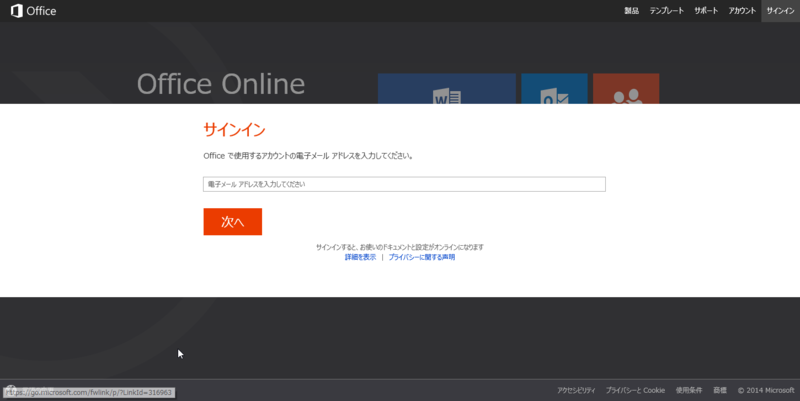Open the アクセシビリティ footer link
This screenshot has width=800, height=401.
[x=576, y=390]
